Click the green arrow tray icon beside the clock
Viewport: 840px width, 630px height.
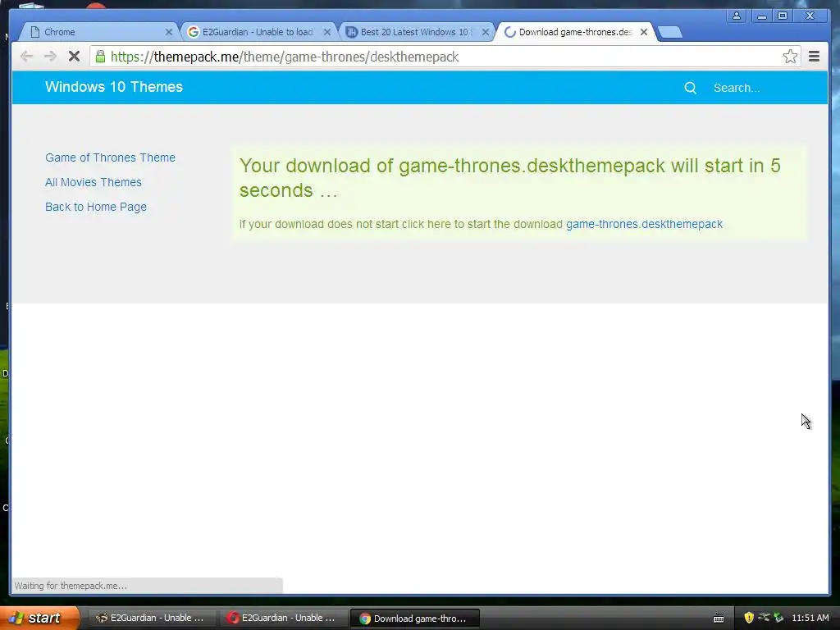779,618
